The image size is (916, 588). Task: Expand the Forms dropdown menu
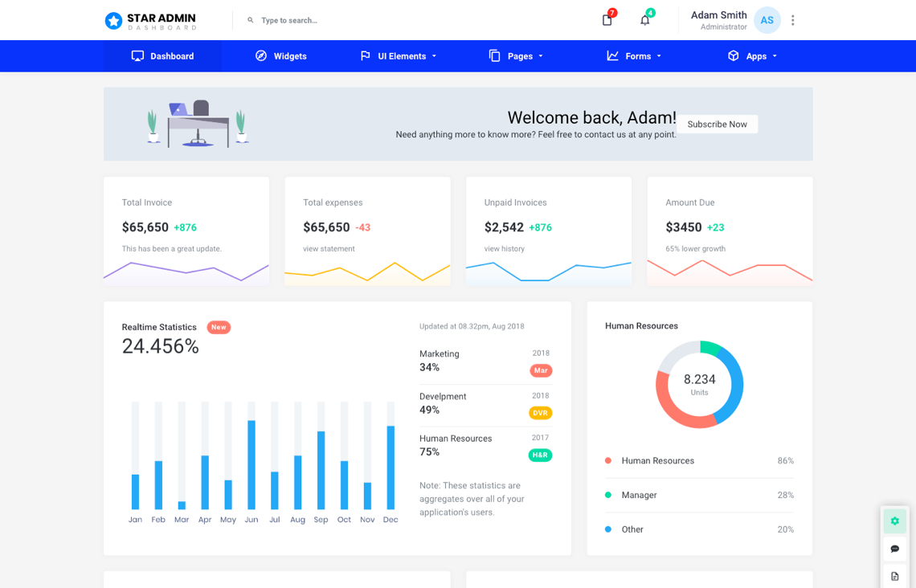[x=634, y=56]
